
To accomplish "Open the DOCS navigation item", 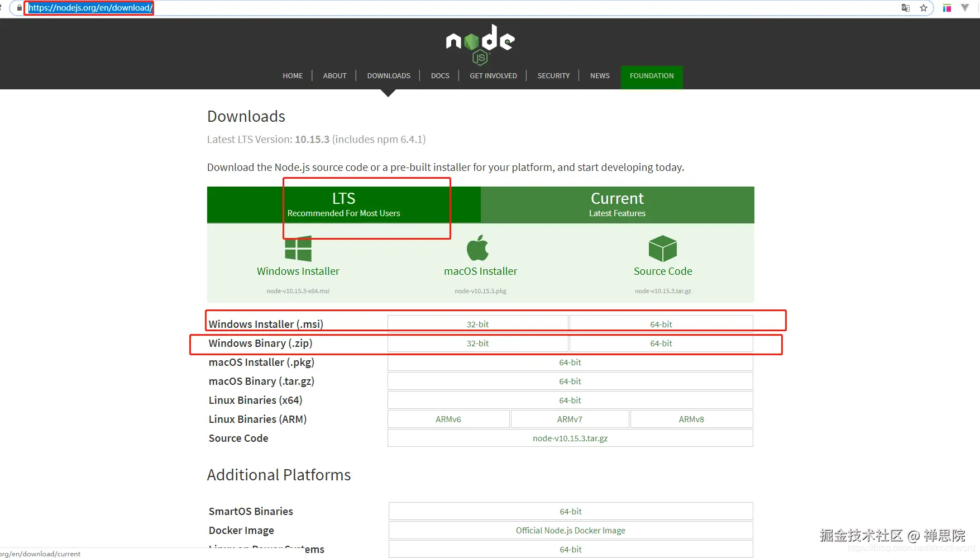I will click(440, 76).
